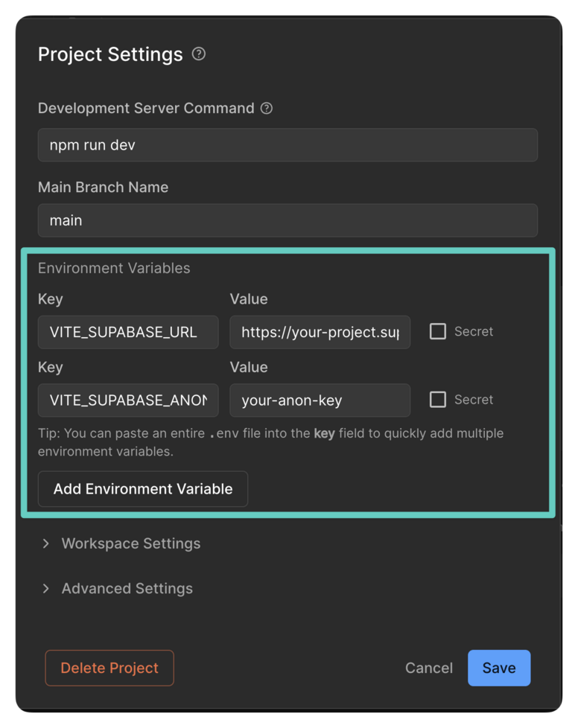This screenshot has height=728, width=578.
Task: Select the VITE_SUPABASE_URL key field
Action: click(128, 332)
